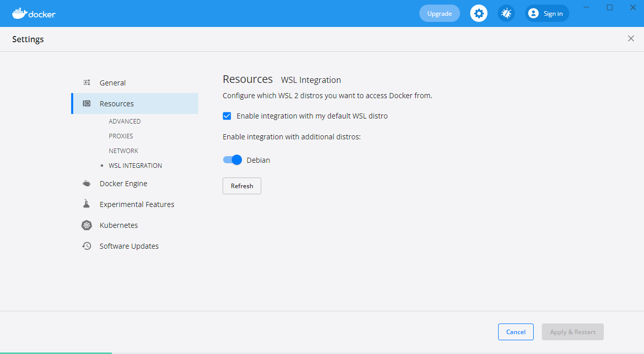644x354 pixels.
Task: Click the 'WSL Integration' heading text
Action: point(311,80)
